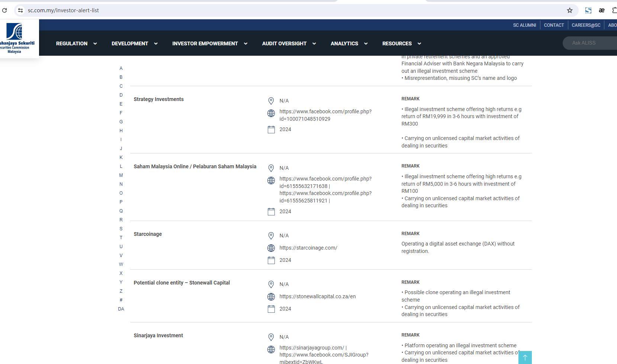Click the scroll-to-top arrow button

(x=525, y=357)
